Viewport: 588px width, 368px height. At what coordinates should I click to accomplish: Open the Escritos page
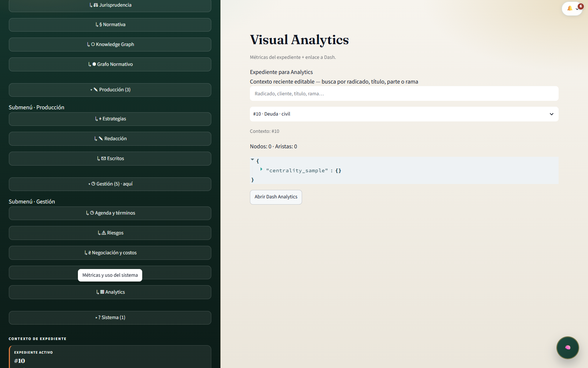[x=110, y=159]
